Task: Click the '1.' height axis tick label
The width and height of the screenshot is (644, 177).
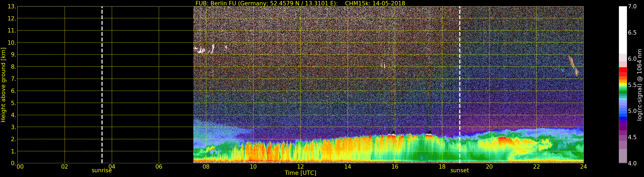Action: pos(13,151)
